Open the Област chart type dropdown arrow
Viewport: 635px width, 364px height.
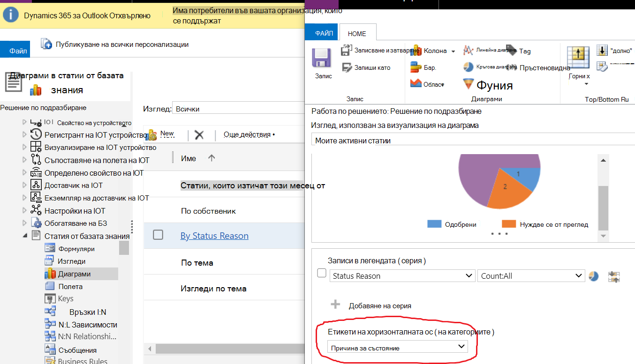[x=442, y=84]
